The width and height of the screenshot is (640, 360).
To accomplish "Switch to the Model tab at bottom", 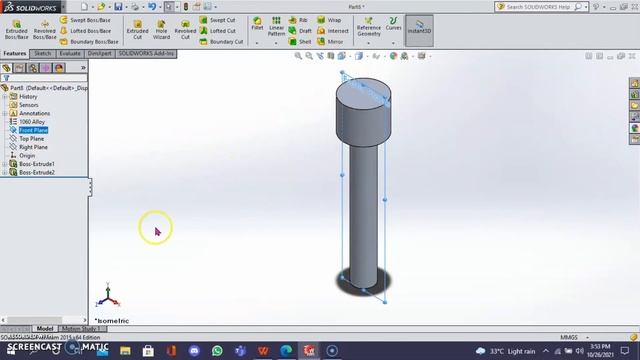I will 45,329.
